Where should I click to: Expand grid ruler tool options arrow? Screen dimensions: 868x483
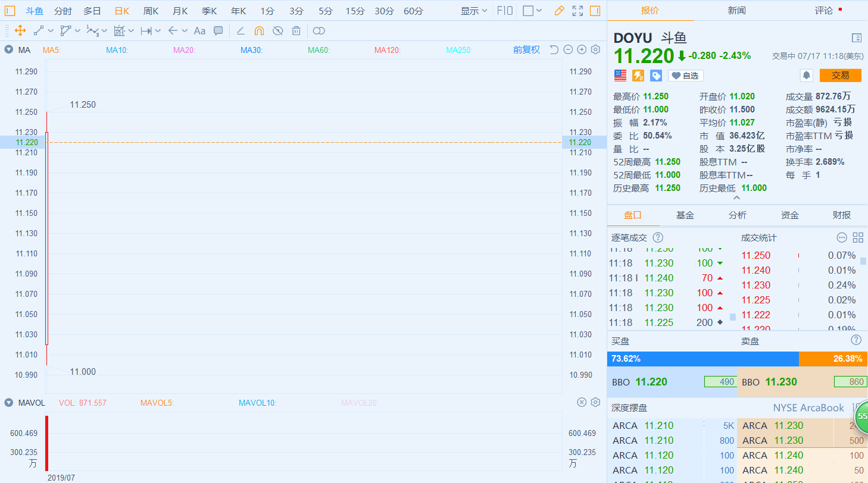[131, 31]
